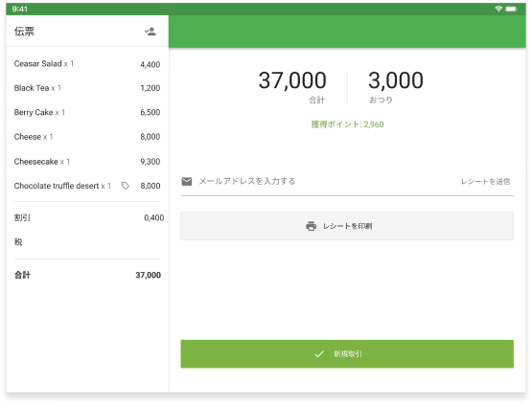Click the checkmark icon on new transaction button
This screenshot has width=532, height=405.
(x=319, y=354)
